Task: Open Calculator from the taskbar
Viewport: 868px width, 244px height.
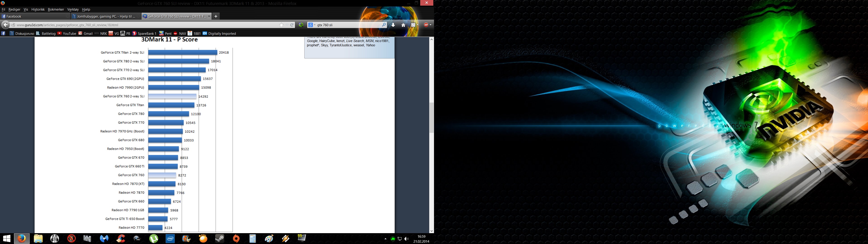Action: [x=253, y=239]
